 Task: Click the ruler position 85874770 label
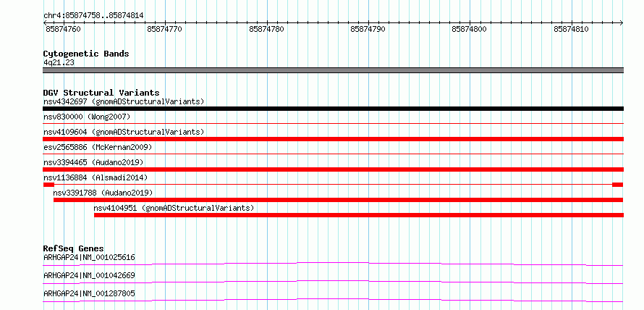pos(164,29)
